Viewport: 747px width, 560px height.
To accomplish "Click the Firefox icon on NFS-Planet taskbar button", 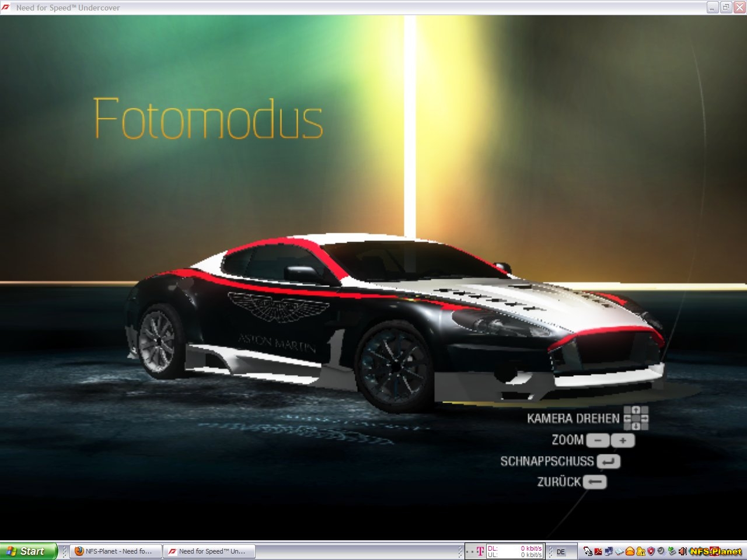I will [x=79, y=551].
